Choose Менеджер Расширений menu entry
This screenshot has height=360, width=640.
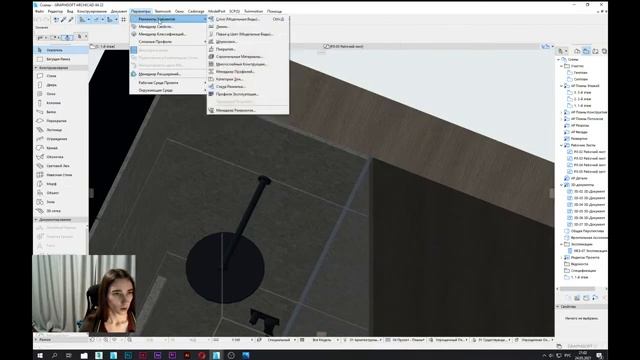(x=168, y=74)
